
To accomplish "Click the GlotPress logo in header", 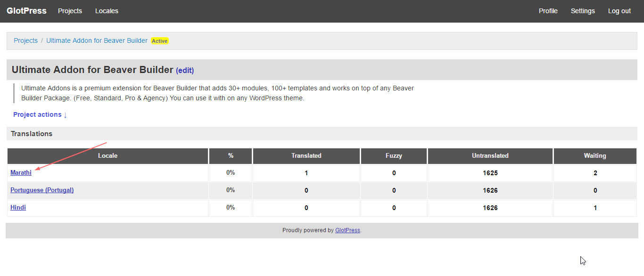I will 26,11.
